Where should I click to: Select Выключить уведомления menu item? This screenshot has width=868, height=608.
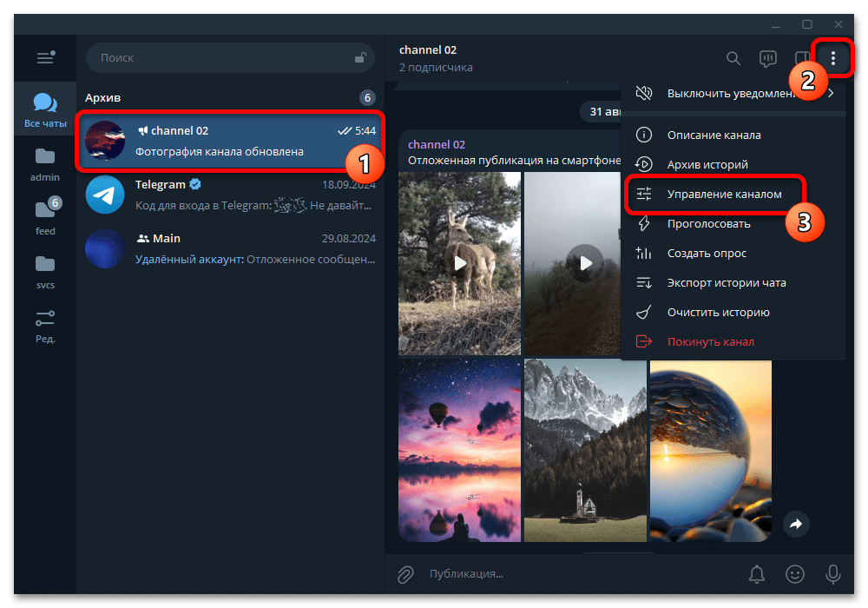(733, 93)
